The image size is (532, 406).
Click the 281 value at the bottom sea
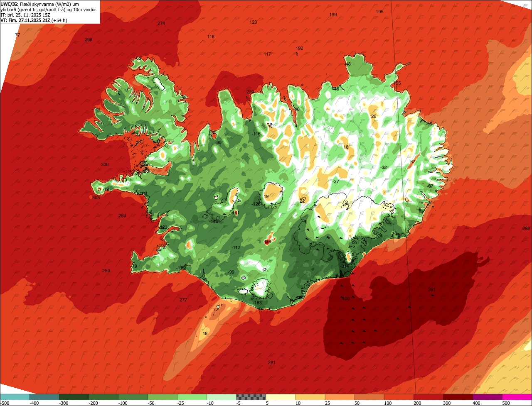[x=271, y=362]
